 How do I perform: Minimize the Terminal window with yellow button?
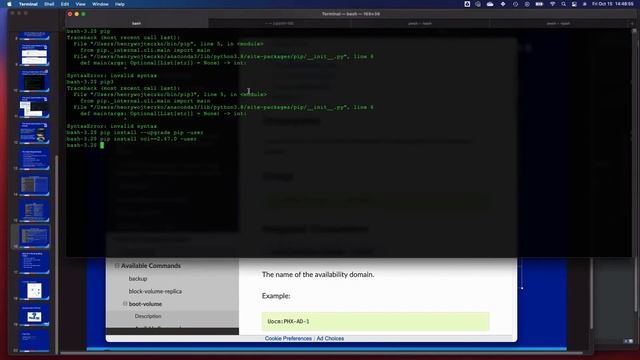pos(77,14)
